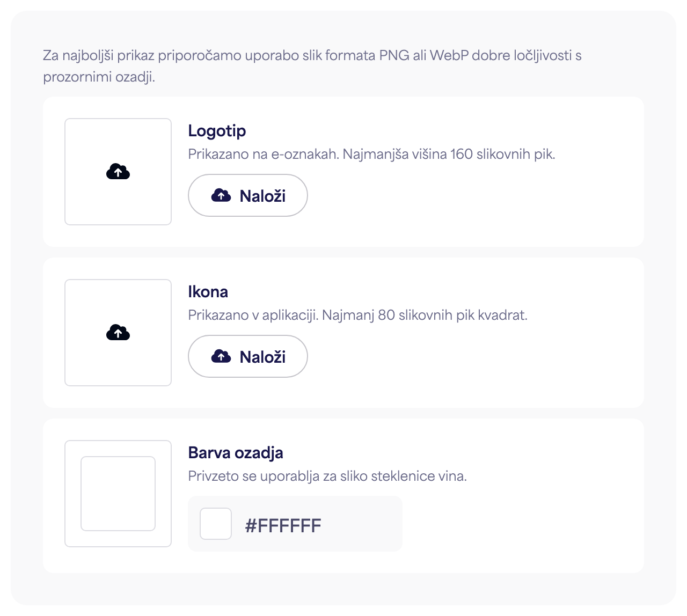
Task: Click cloud icon inside Ikona Naloži button
Action: 221,356
